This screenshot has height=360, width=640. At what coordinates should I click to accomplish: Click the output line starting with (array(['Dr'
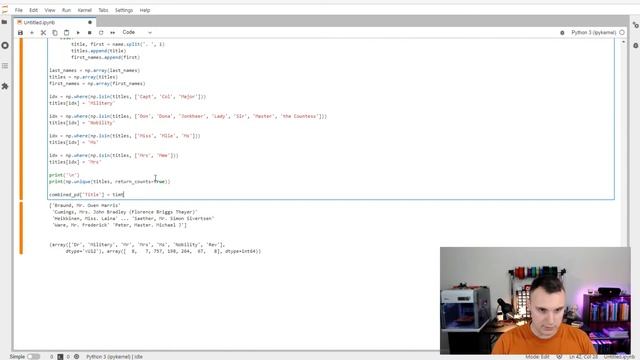[x=137, y=245]
